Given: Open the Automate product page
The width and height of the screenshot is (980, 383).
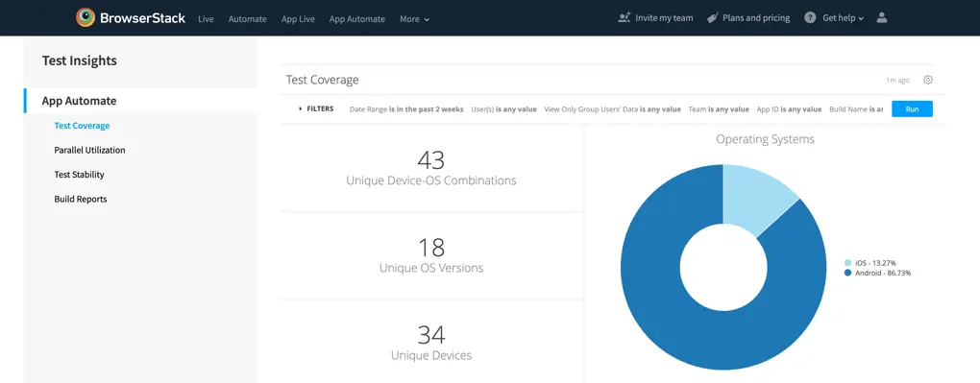Looking at the screenshot, I should tap(248, 19).
